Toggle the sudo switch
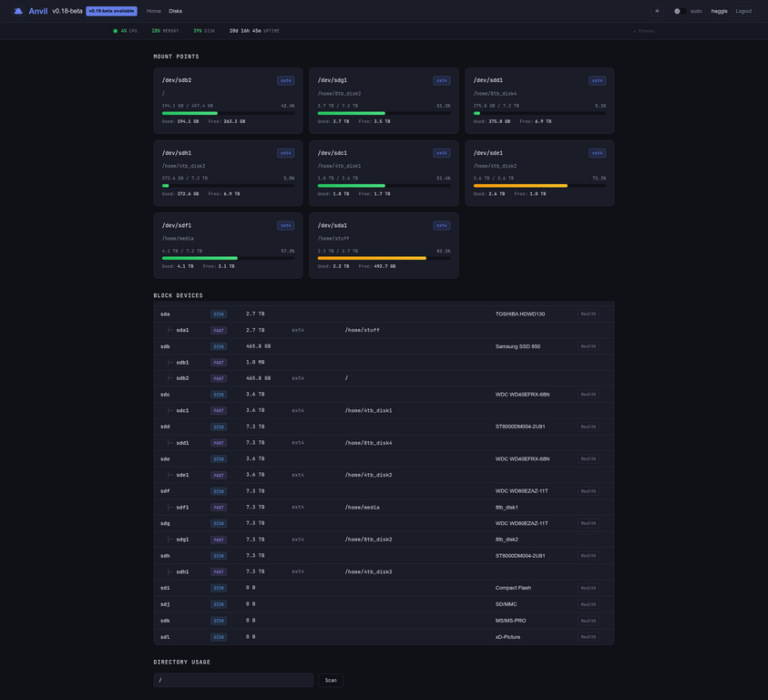 [x=680, y=11]
